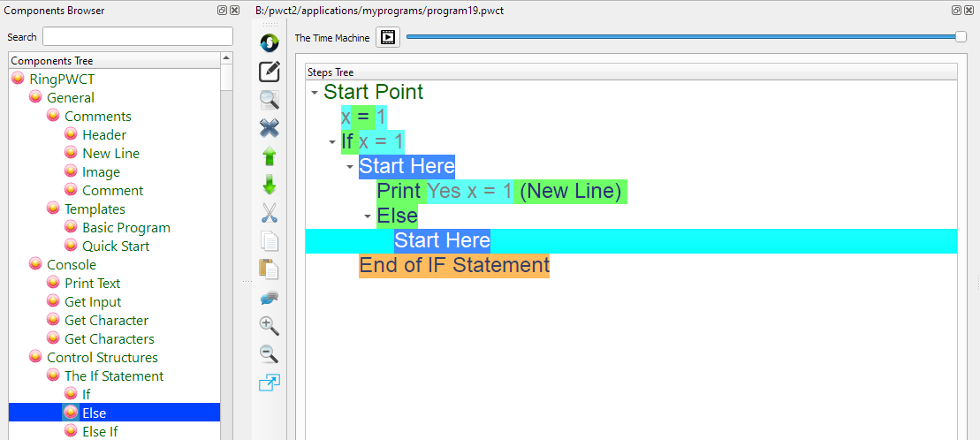Click the scissors cut icon

tap(270, 213)
